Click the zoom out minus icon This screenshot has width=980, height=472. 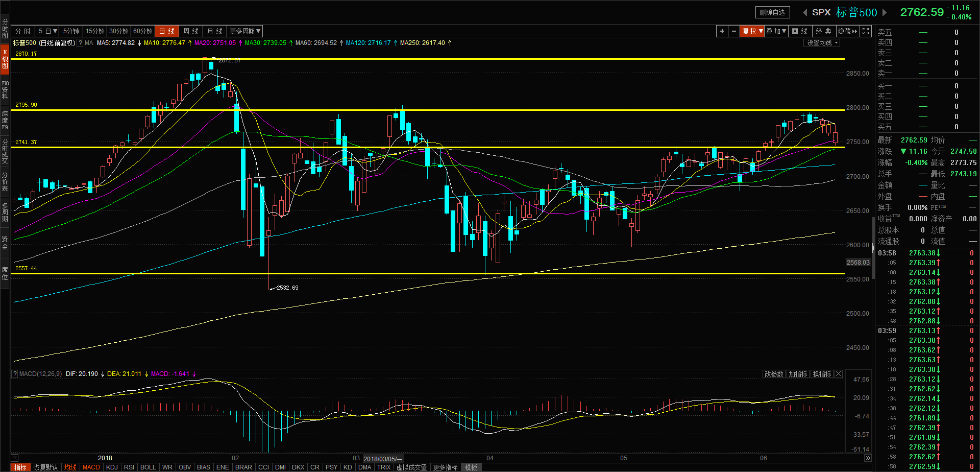coord(734,32)
